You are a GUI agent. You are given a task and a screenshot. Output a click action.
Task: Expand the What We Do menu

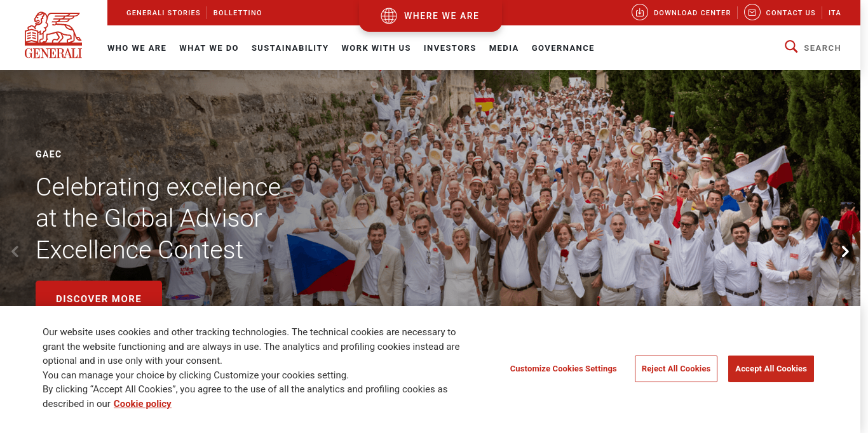point(209,48)
